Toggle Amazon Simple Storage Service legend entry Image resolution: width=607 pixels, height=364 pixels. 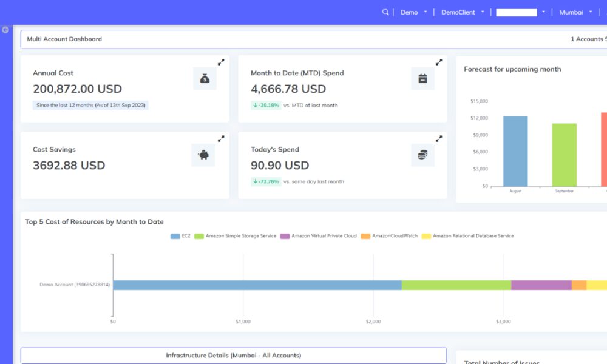[236, 236]
